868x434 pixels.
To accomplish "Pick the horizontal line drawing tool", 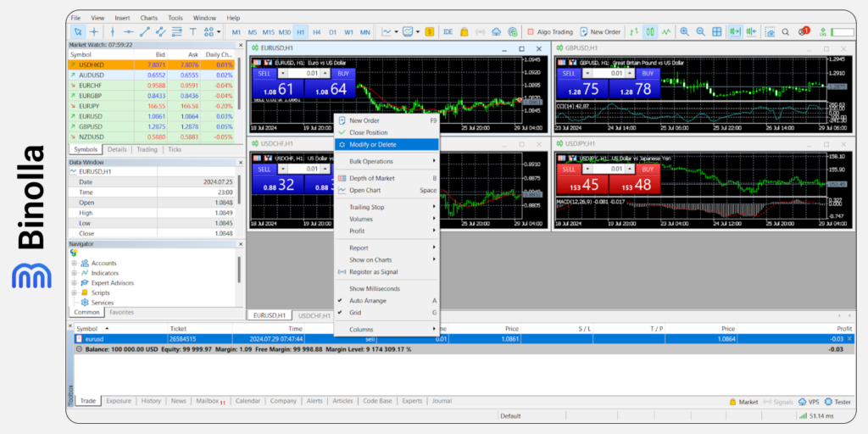I will coord(129,31).
